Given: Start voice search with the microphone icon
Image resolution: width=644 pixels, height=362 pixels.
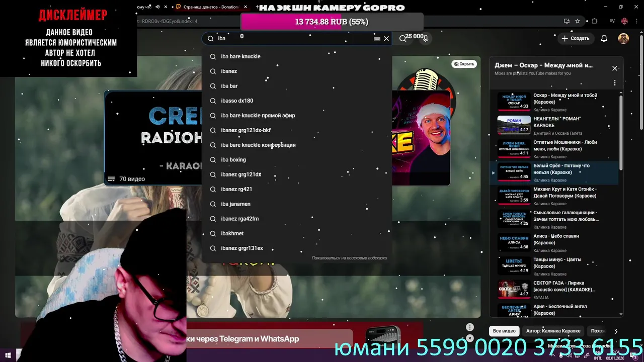Looking at the screenshot, I should point(425,38).
